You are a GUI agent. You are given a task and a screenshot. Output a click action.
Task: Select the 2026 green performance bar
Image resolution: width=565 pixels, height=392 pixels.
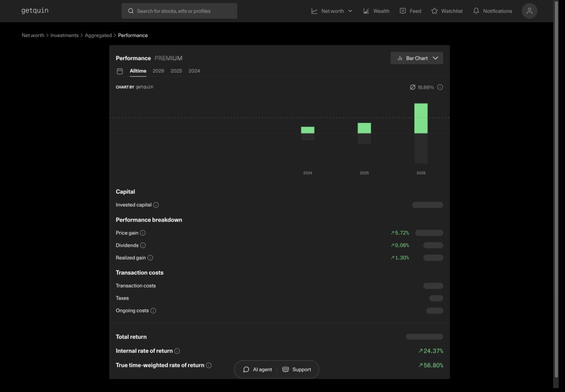[421, 118]
